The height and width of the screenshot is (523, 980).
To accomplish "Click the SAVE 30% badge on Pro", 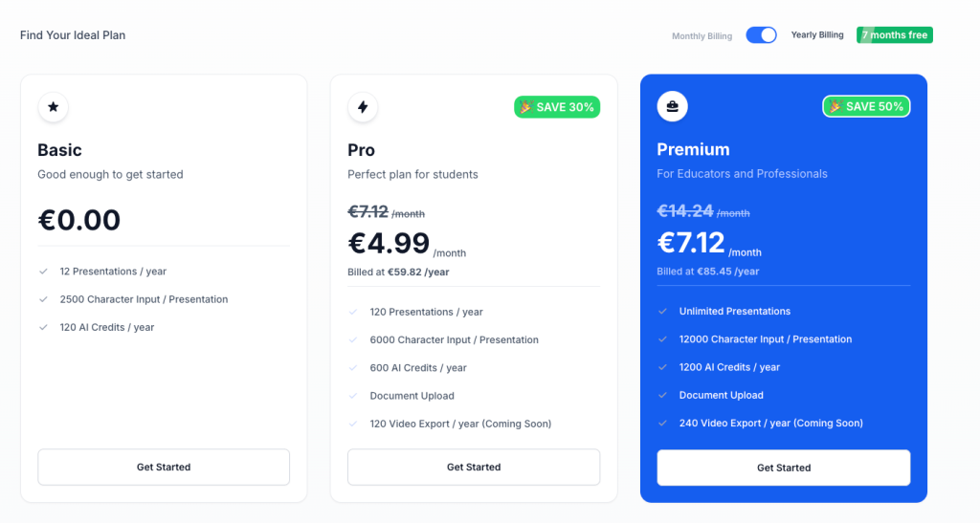I will tap(557, 107).
